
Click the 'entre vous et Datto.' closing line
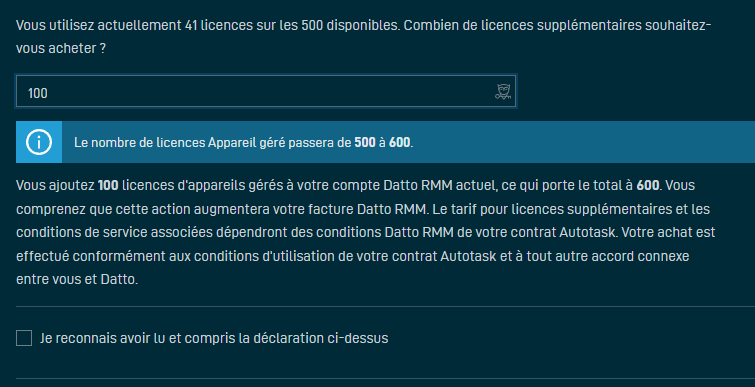tap(77, 279)
